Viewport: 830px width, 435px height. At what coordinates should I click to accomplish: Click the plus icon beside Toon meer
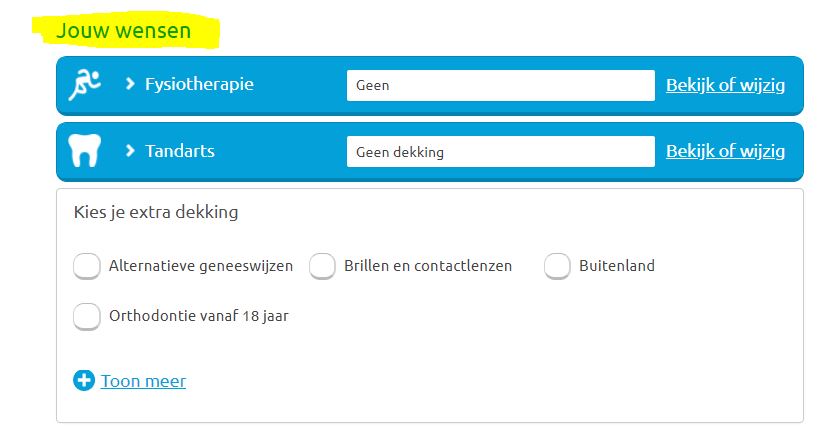pos(84,381)
